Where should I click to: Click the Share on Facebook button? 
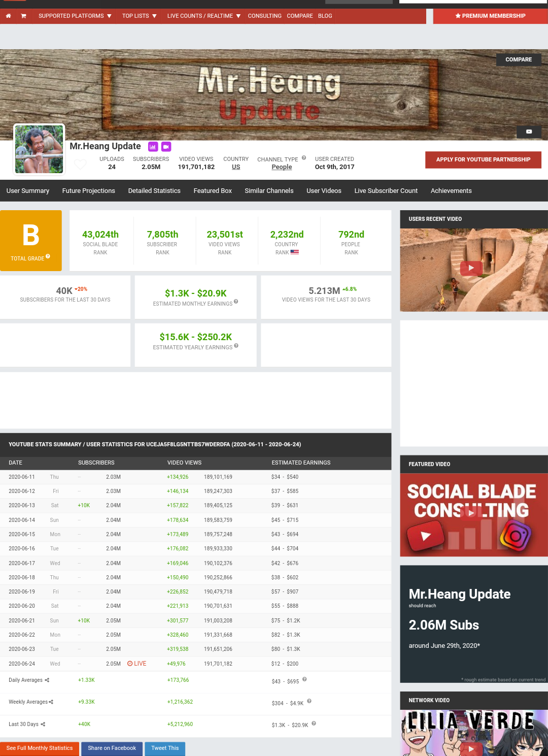coord(112,748)
